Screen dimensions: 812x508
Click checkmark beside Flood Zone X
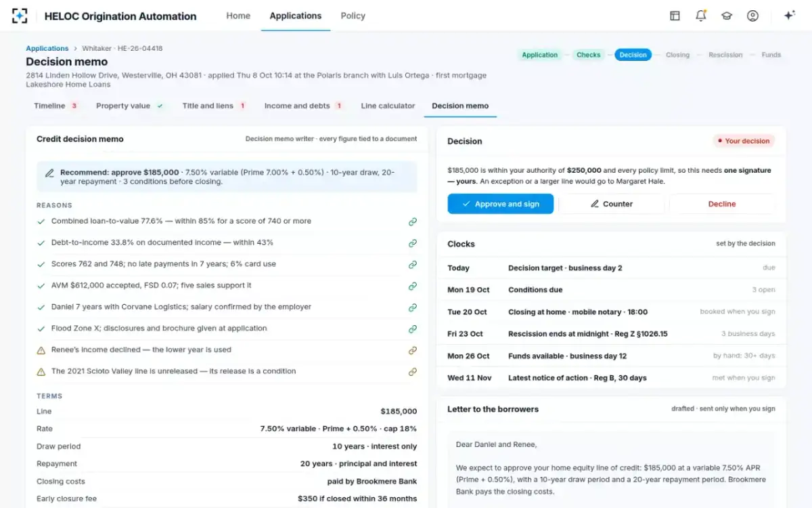pyautogui.click(x=41, y=329)
